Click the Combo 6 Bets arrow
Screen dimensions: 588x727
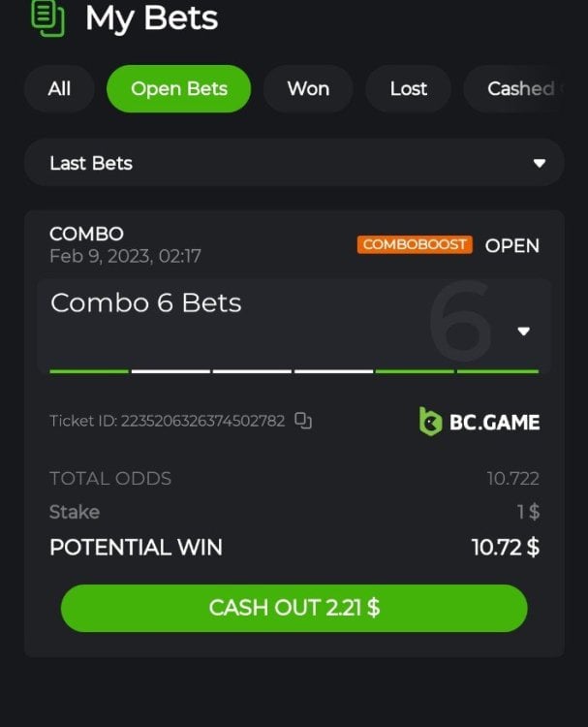(x=524, y=332)
